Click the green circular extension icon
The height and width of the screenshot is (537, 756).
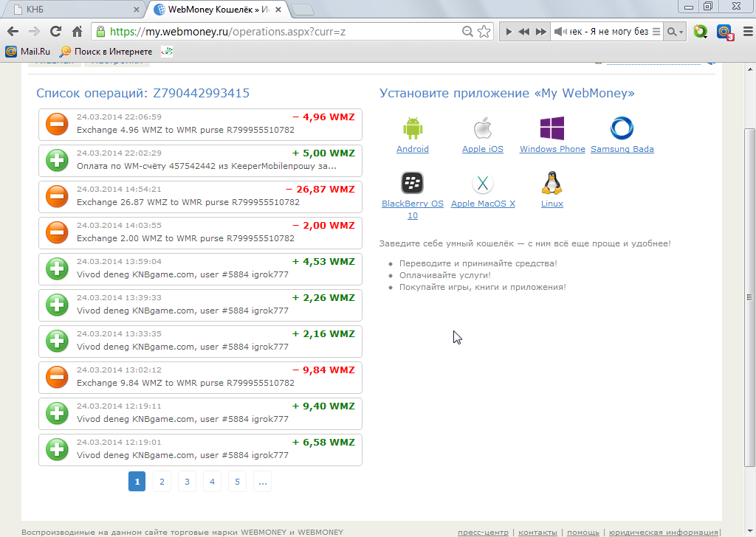700,32
